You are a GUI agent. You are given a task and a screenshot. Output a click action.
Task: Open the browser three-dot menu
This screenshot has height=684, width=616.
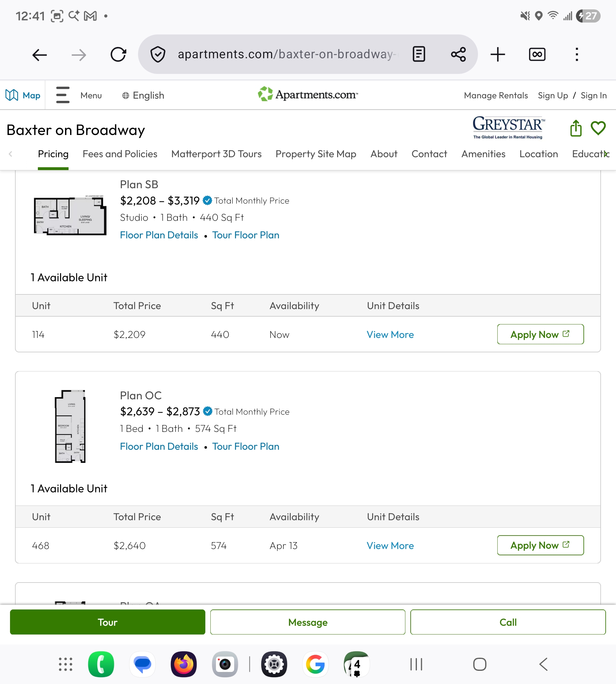(577, 54)
